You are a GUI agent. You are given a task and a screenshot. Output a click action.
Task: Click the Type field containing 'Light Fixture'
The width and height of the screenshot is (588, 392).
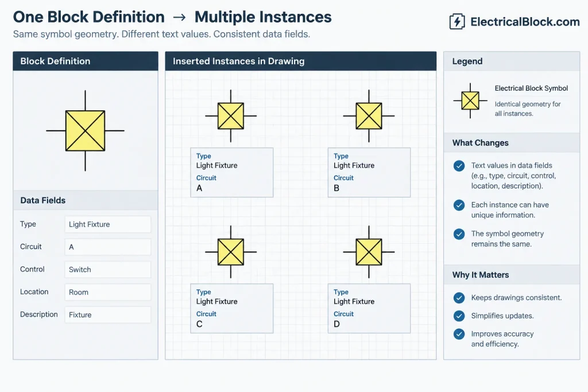107,224
